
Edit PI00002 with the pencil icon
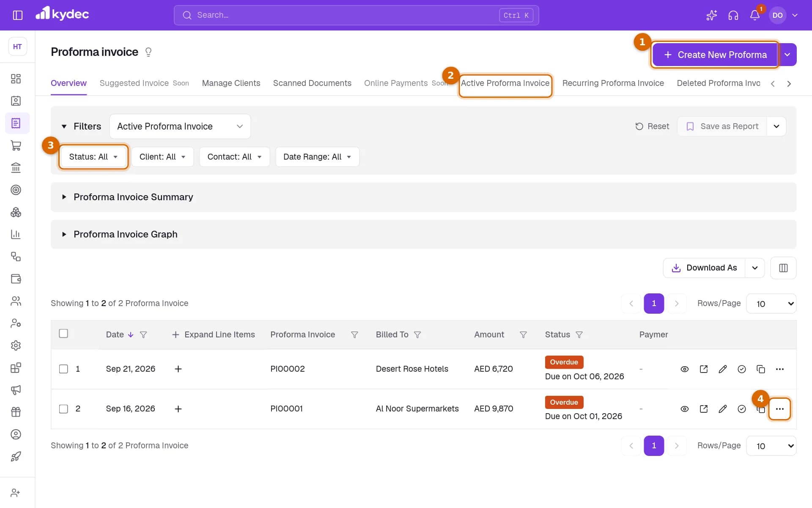723,369
